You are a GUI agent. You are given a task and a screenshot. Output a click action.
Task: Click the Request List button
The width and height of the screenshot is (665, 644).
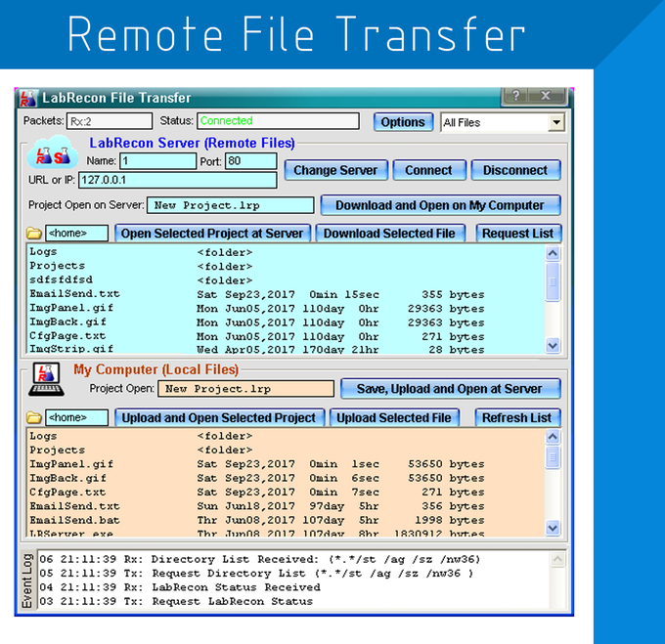(518, 233)
